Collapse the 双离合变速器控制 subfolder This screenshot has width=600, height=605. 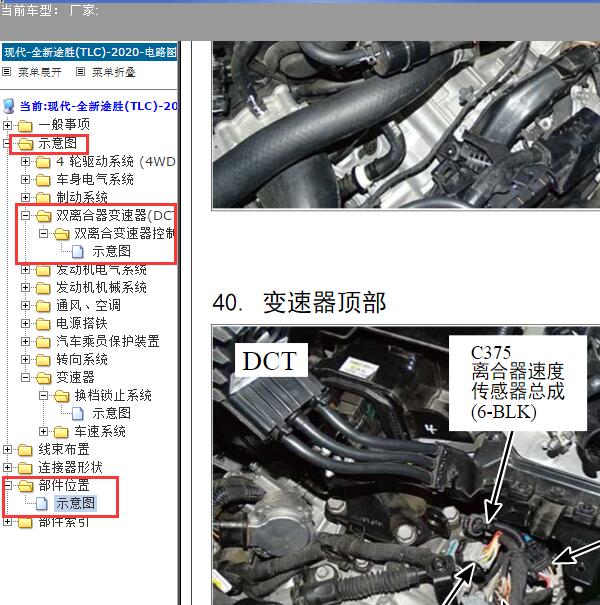(x=43, y=233)
